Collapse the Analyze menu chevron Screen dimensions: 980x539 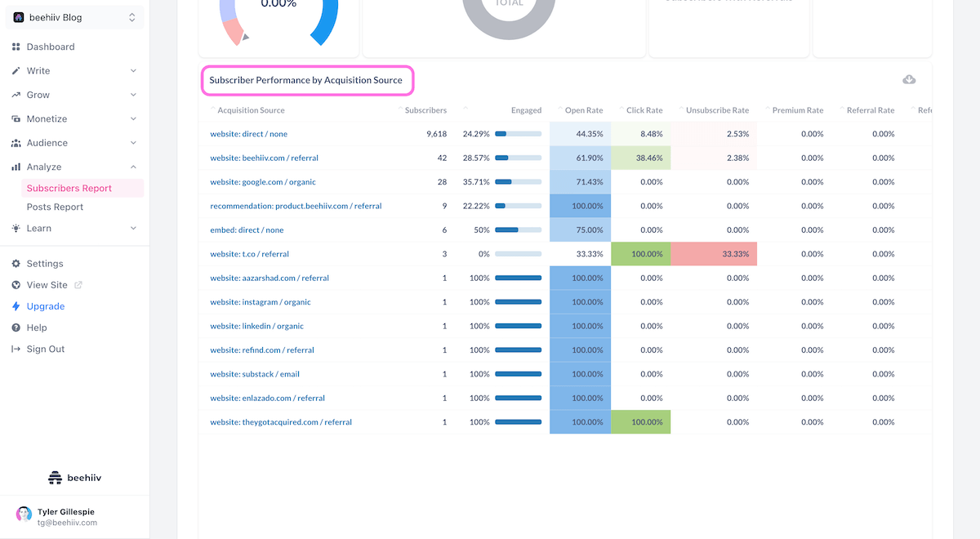[133, 167]
